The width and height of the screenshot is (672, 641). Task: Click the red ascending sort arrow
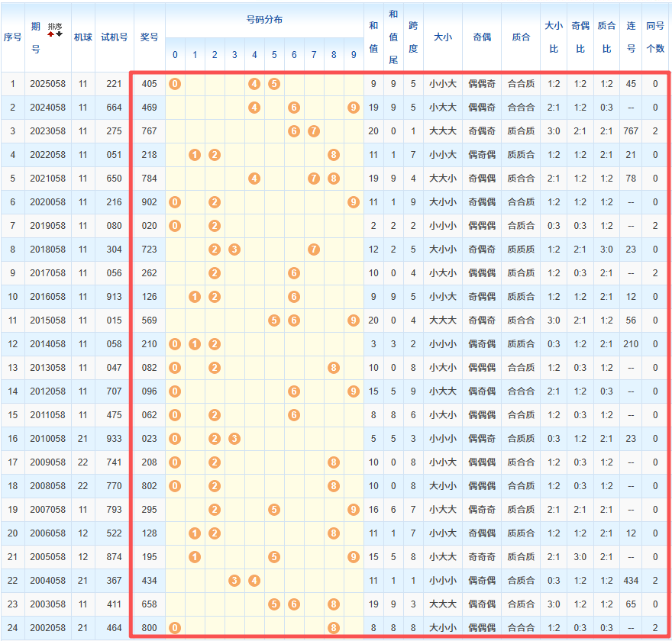(x=51, y=34)
